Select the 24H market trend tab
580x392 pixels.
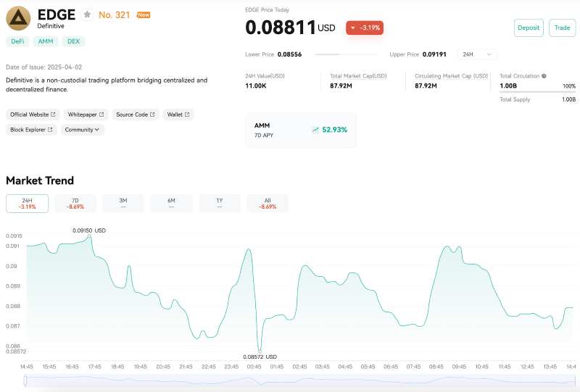27,204
